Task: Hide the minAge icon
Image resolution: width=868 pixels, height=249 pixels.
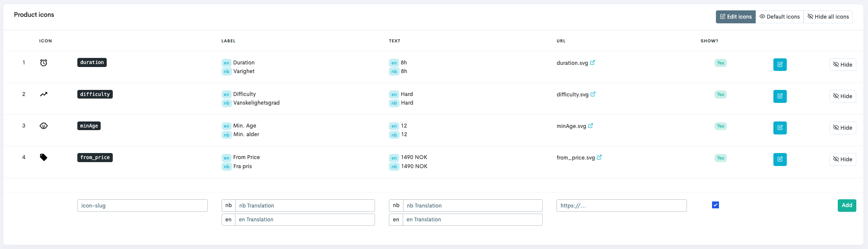Action: pyautogui.click(x=842, y=128)
